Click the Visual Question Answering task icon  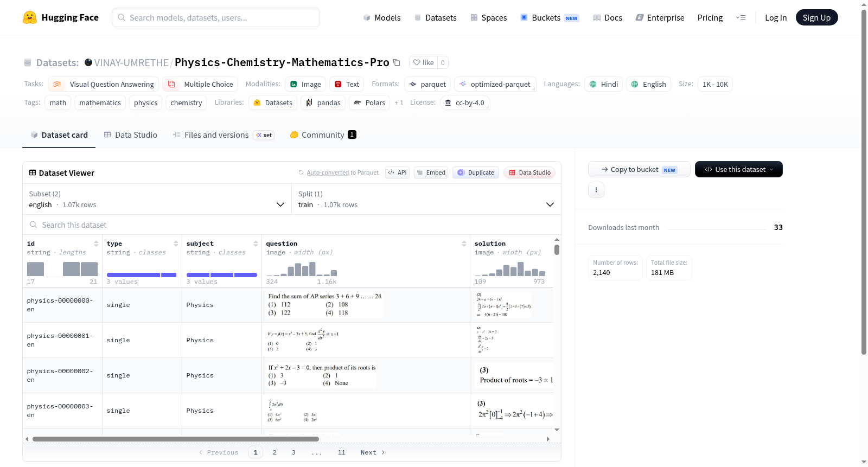[57, 84]
